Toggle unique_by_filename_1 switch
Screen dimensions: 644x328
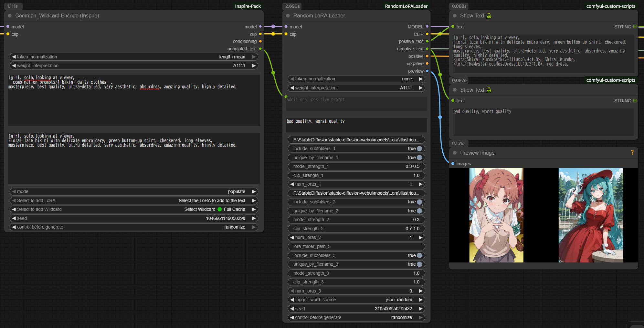[419, 158]
